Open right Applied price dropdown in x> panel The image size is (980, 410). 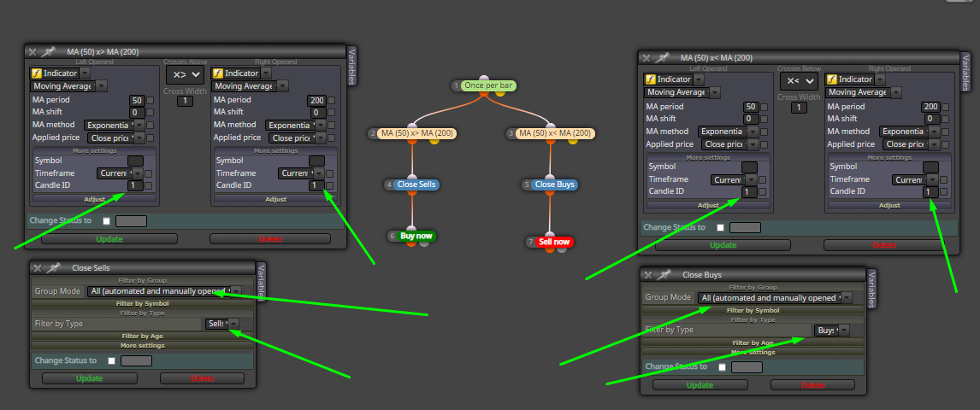(x=297, y=138)
